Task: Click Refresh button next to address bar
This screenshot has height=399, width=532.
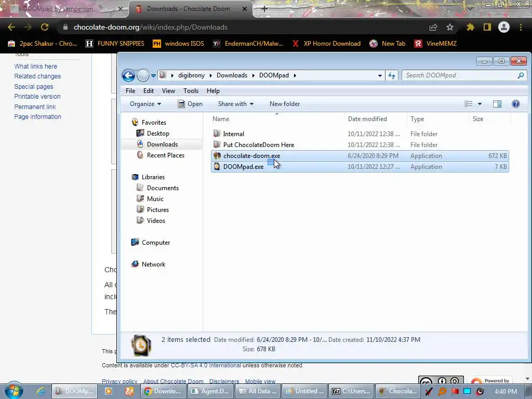Action: tap(392, 76)
